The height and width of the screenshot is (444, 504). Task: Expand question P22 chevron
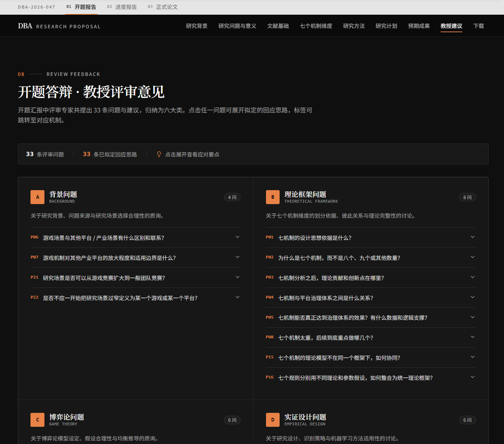237,298
